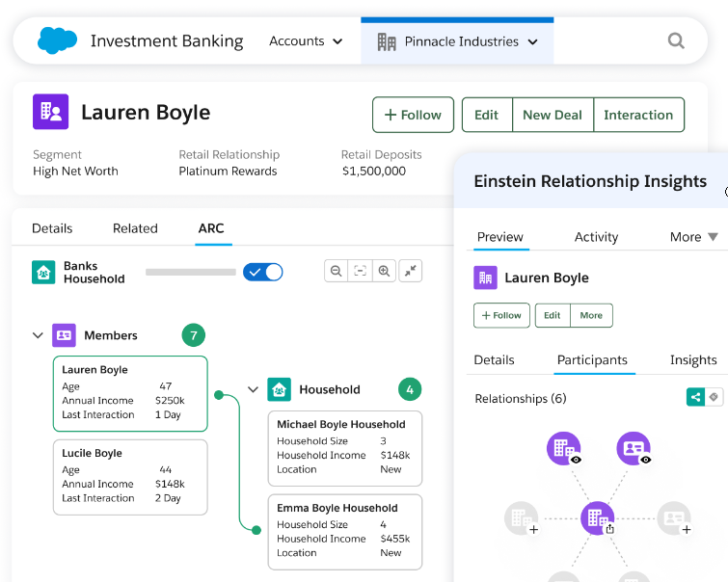Image resolution: width=728 pixels, height=582 pixels.
Task: Zoom out the ARC graph
Action: [337, 271]
